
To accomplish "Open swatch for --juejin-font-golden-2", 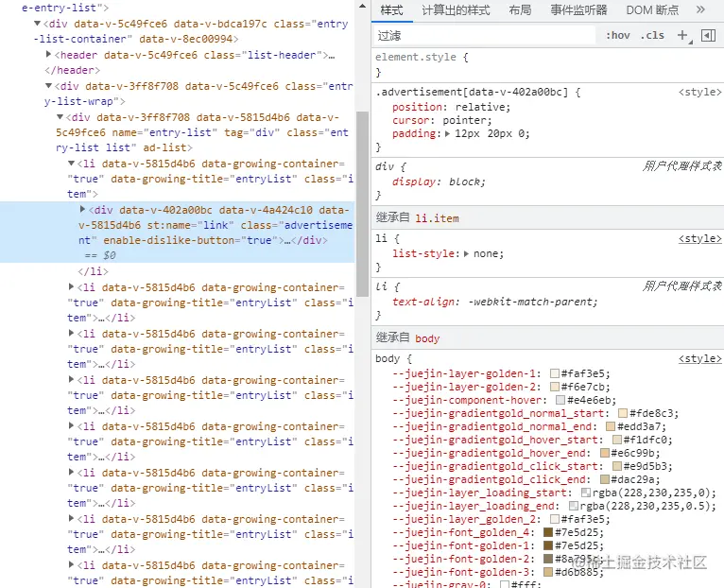I will point(548,559).
